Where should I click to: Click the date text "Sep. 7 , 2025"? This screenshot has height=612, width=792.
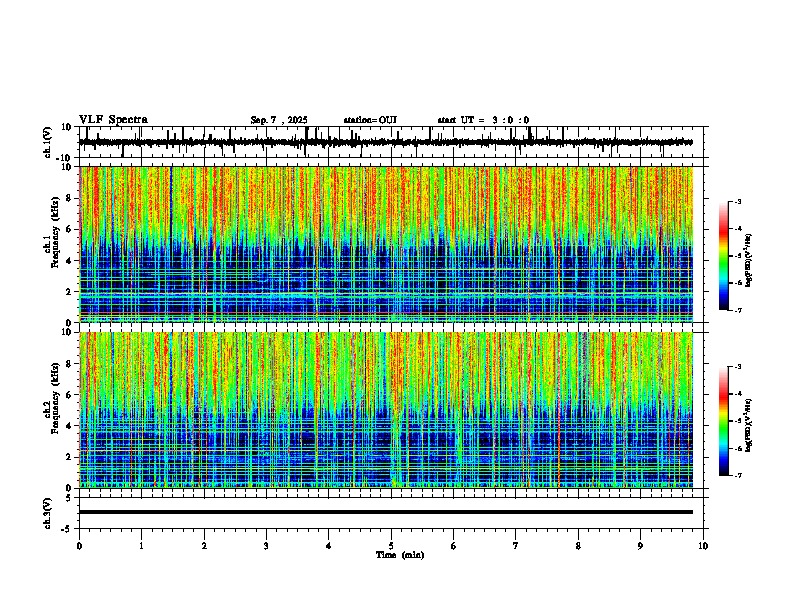(279, 120)
